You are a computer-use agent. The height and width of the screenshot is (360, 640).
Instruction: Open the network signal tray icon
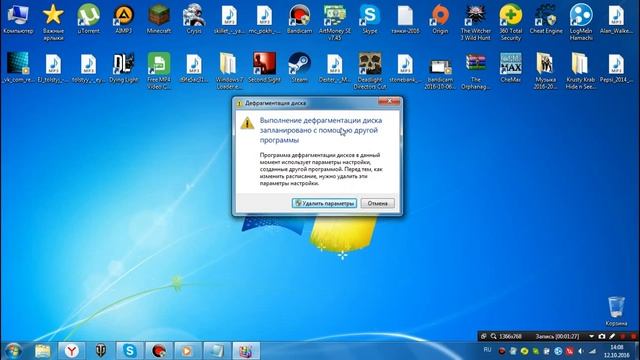592,351
